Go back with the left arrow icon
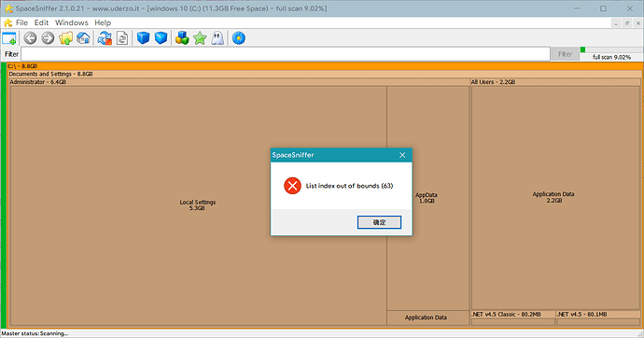 click(x=30, y=38)
